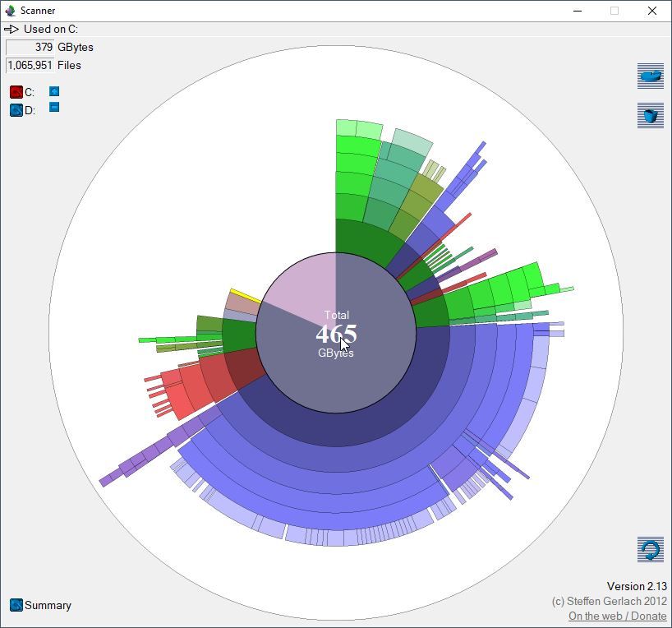Maximize the Scanner window
Screen dimensions: 672x628
pos(614,11)
